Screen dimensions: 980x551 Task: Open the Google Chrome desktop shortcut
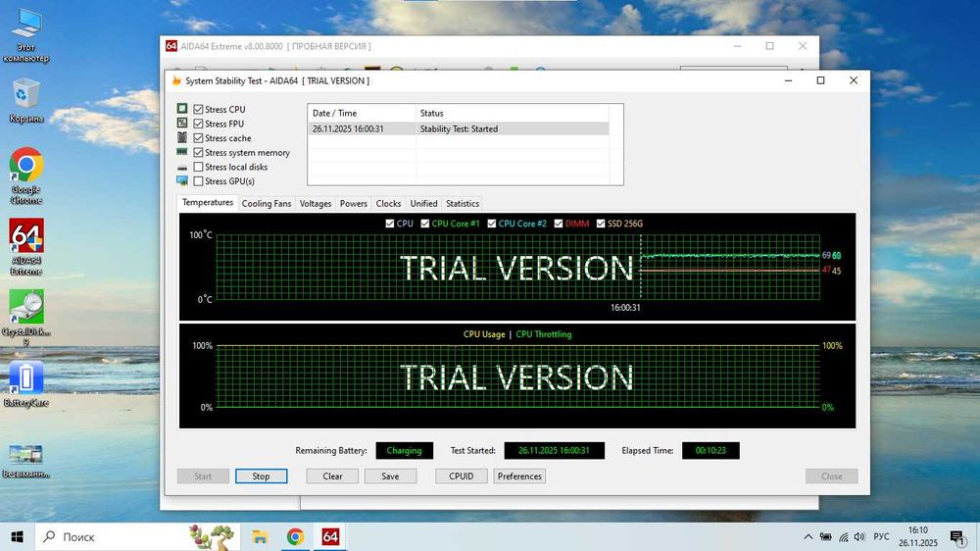[25, 176]
